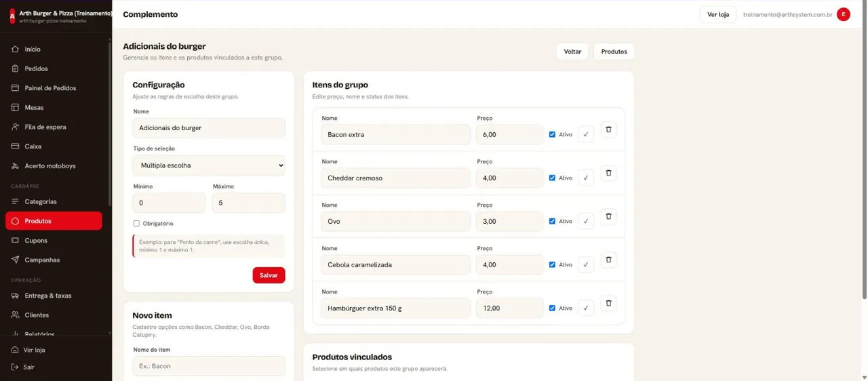Image resolution: width=868 pixels, height=381 pixels.
Task: Click the Mínimo input field
Action: 169,203
